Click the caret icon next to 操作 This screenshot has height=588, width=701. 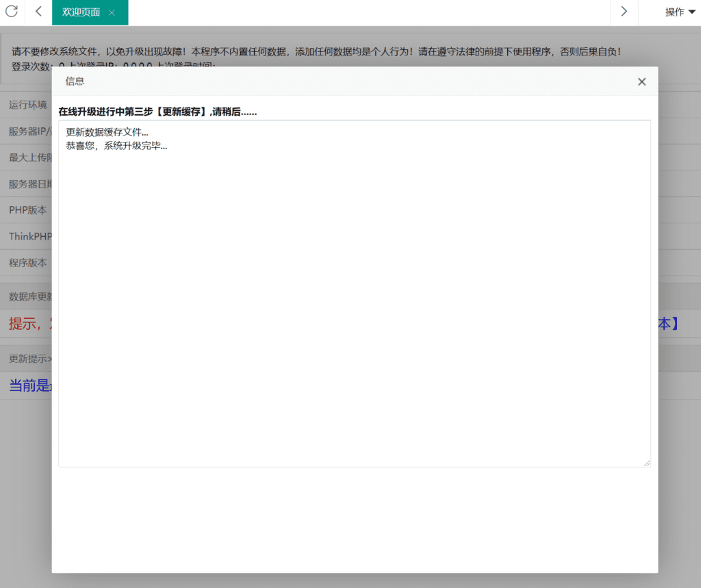click(x=691, y=11)
